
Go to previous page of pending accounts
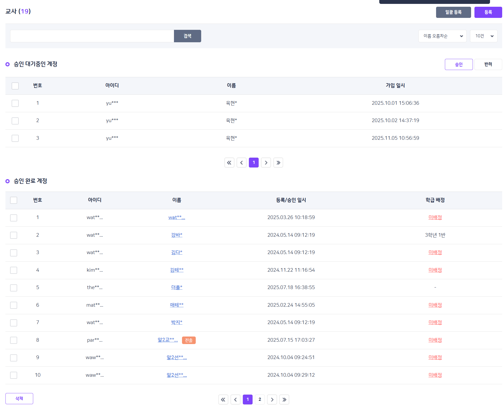[241, 163]
